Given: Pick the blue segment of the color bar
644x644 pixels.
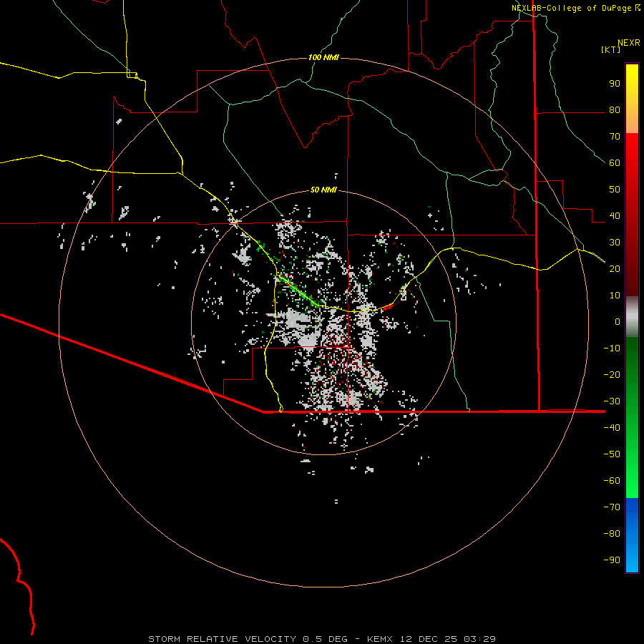Looking at the screenshot, I should pos(632,535).
